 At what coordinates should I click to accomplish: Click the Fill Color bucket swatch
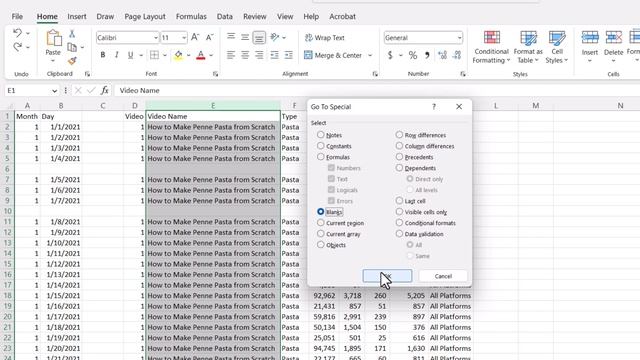(x=178, y=55)
